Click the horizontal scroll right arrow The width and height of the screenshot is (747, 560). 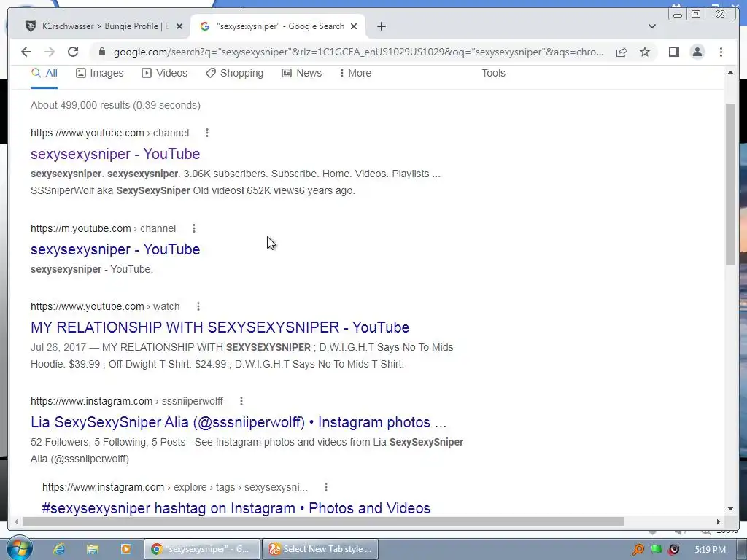719,522
